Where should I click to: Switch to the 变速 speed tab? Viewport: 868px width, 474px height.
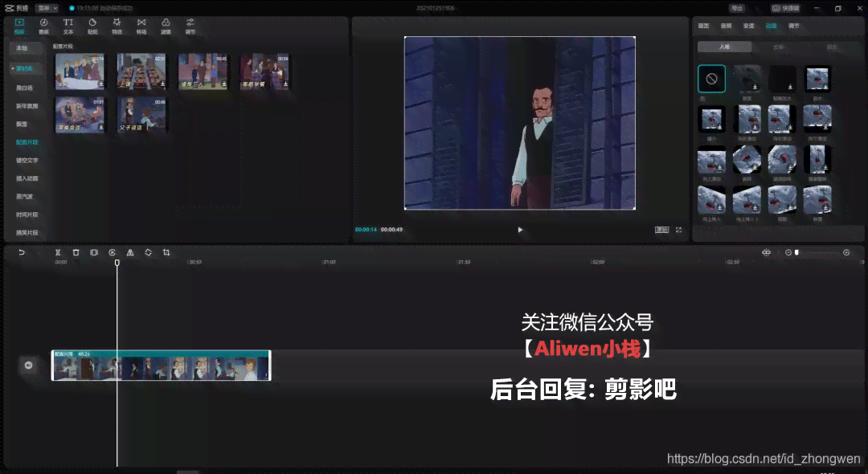click(749, 26)
